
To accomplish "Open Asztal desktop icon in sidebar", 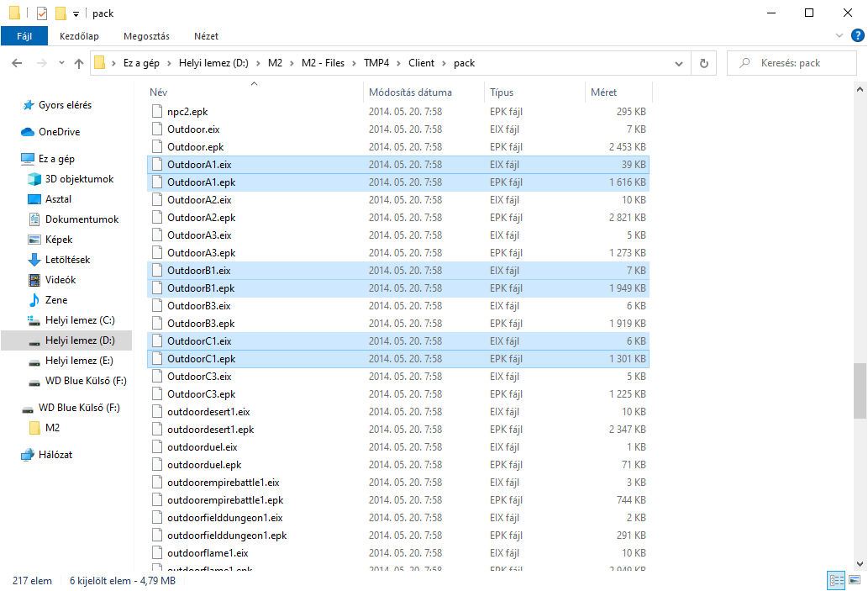I will (x=34, y=199).
